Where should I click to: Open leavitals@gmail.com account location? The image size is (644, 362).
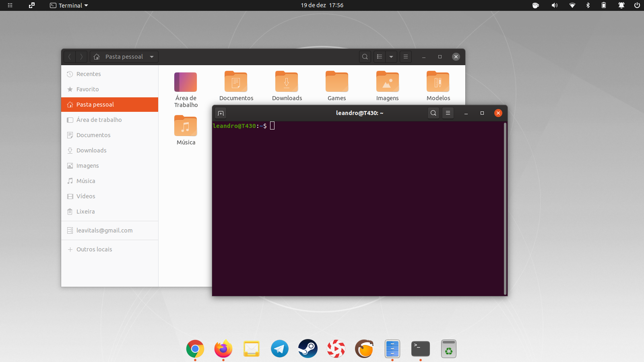coord(109,230)
